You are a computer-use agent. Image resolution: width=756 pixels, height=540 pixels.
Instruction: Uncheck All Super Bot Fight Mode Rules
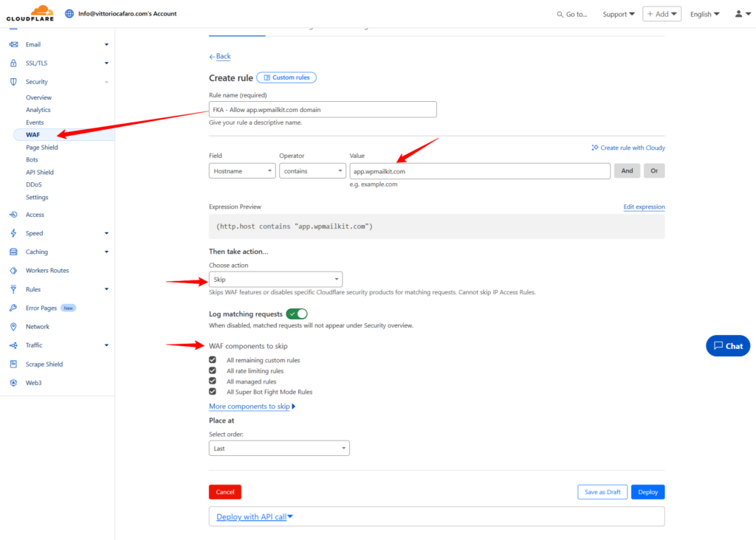(x=213, y=392)
